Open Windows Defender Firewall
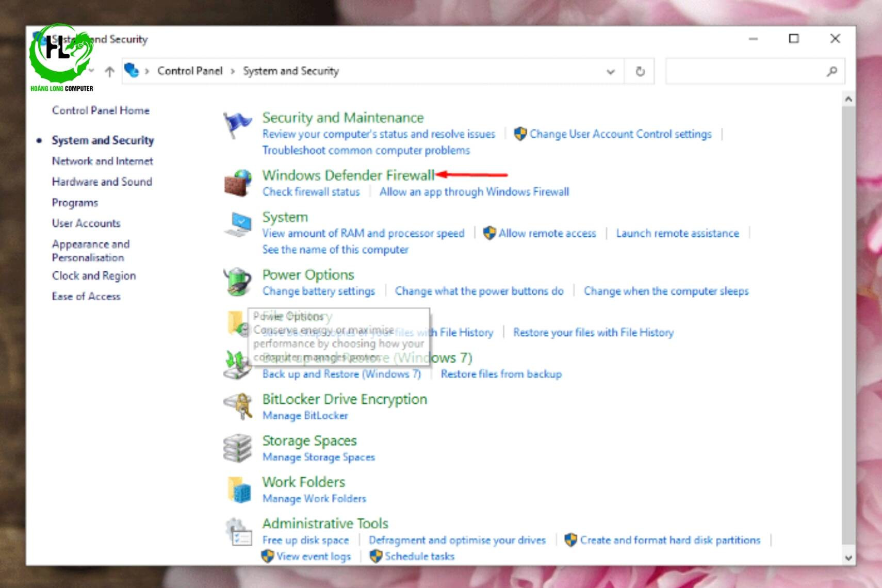This screenshot has width=882, height=588. [348, 175]
